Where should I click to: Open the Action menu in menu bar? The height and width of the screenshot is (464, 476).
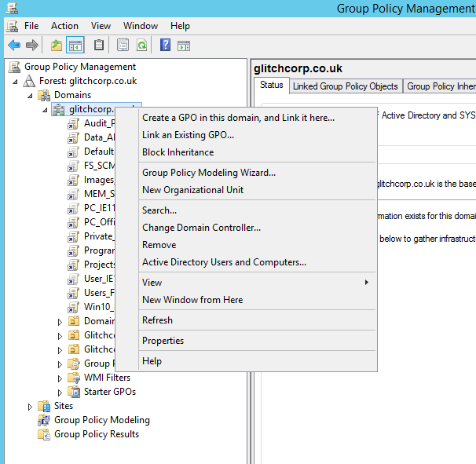tap(64, 26)
